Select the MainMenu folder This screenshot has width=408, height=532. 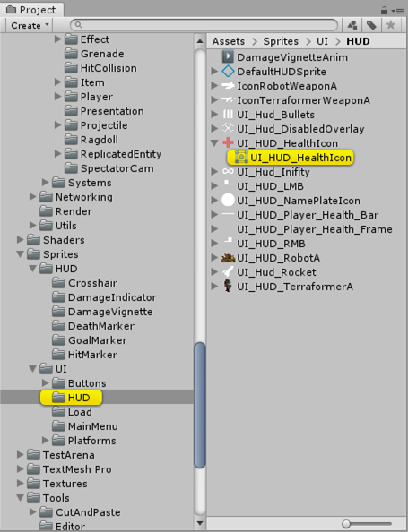pos(85,426)
